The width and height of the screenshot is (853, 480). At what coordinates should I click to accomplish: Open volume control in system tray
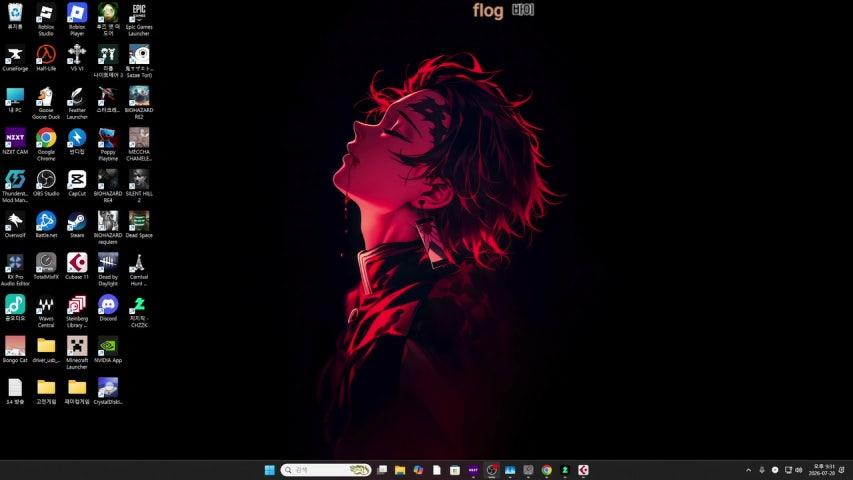pos(799,470)
